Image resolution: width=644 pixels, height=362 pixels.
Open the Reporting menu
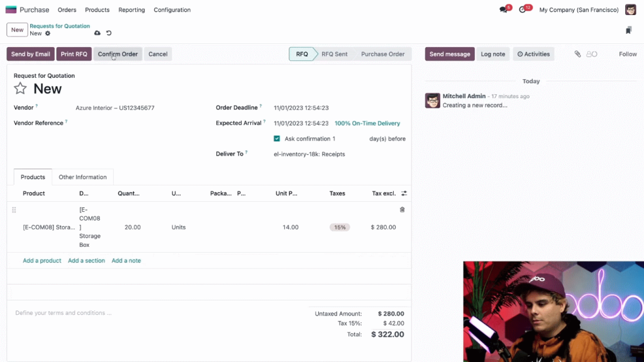coord(131,10)
